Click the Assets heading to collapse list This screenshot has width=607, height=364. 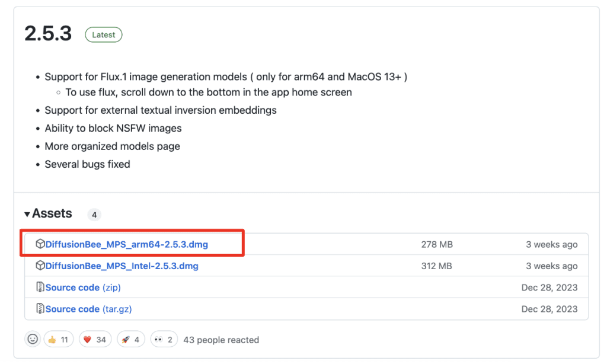pyautogui.click(x=52, y=213)
